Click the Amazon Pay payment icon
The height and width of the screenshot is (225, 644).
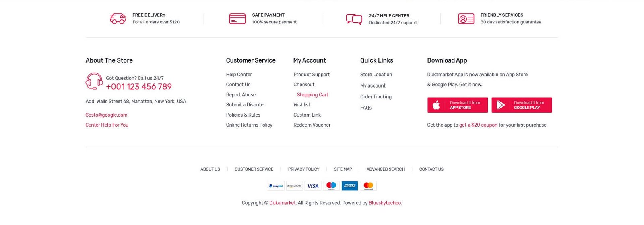pos(295,186)
